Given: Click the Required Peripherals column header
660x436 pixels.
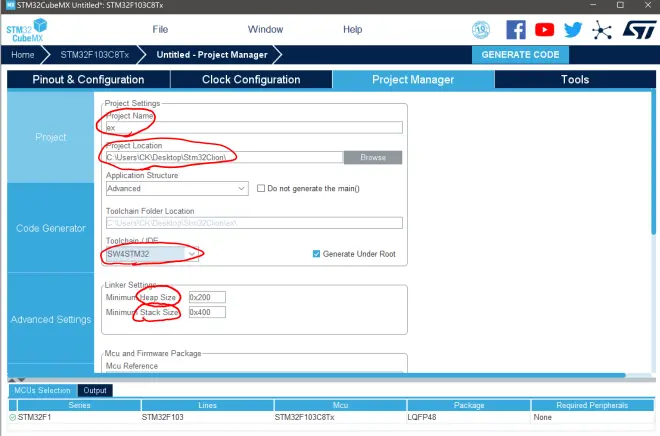Looking at the screenshot, I should point(592,405).
